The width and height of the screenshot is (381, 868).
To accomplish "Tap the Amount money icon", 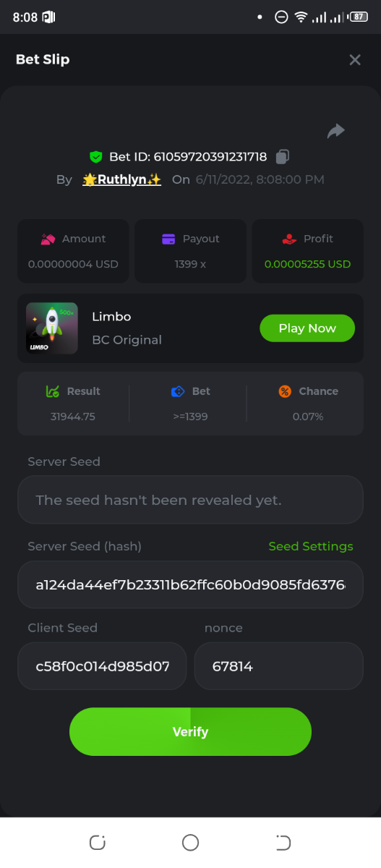I will coord(48,239).
